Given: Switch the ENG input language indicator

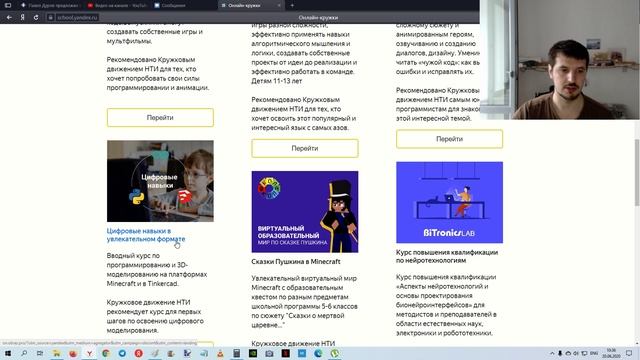Looking at the screenshot, I should [x=594, y=353].
